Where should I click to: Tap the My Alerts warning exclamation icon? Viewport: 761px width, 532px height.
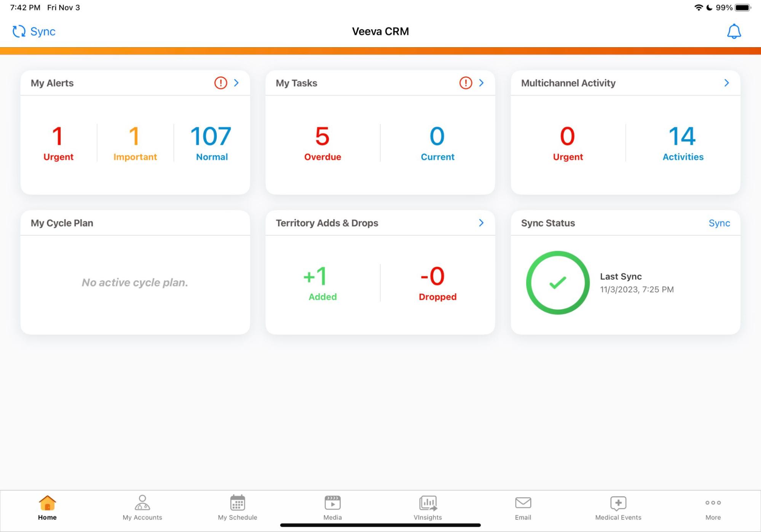(x=220, y=83)
